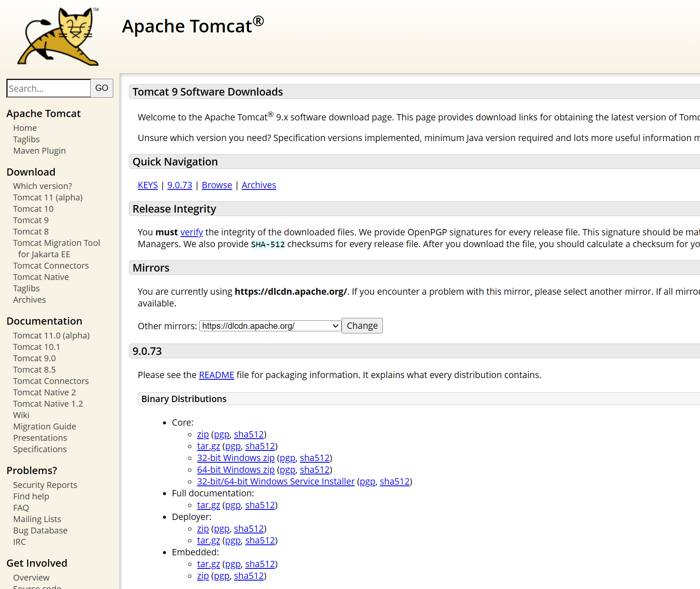This screenshot has width=700, height=589.
Task: Open the Other mirrors dropdown
Action: [x=270, y=326]
